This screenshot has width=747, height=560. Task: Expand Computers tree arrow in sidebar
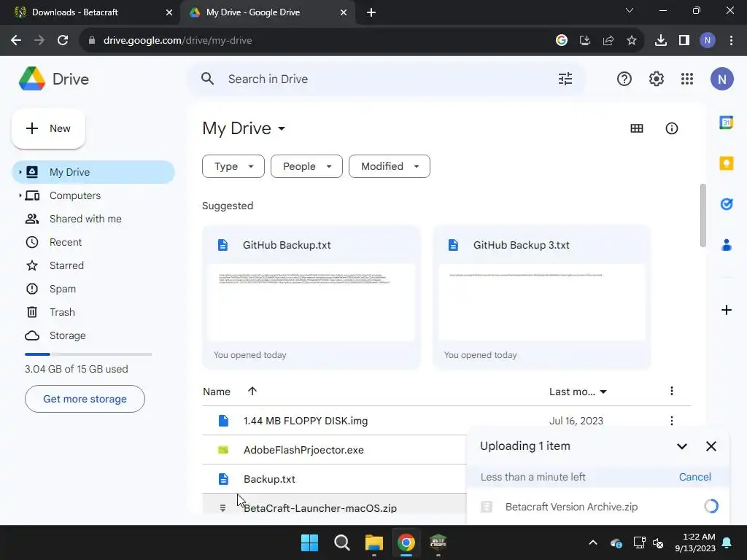pyautogui.click(x=20, y=195)
